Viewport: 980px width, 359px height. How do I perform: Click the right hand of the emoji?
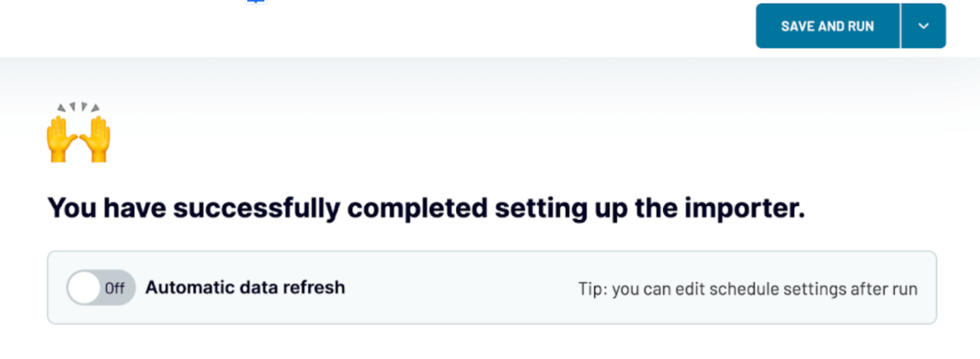(x=95, y=138)
